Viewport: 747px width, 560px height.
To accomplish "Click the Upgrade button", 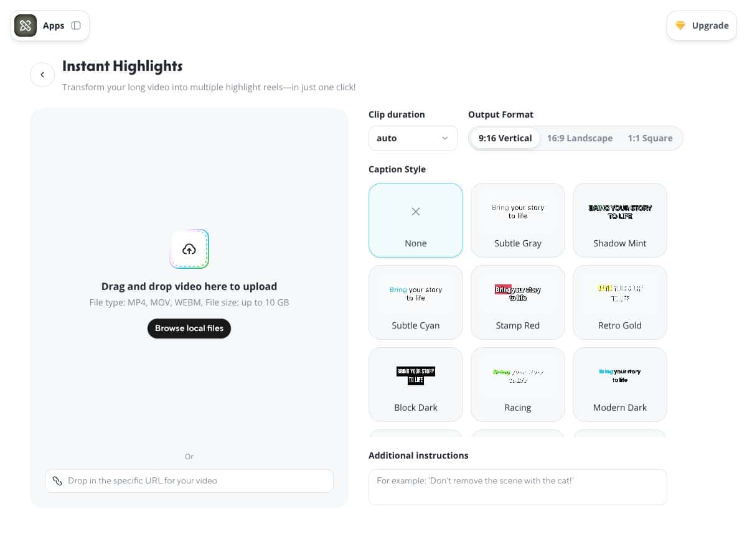I will pos(702,26).
